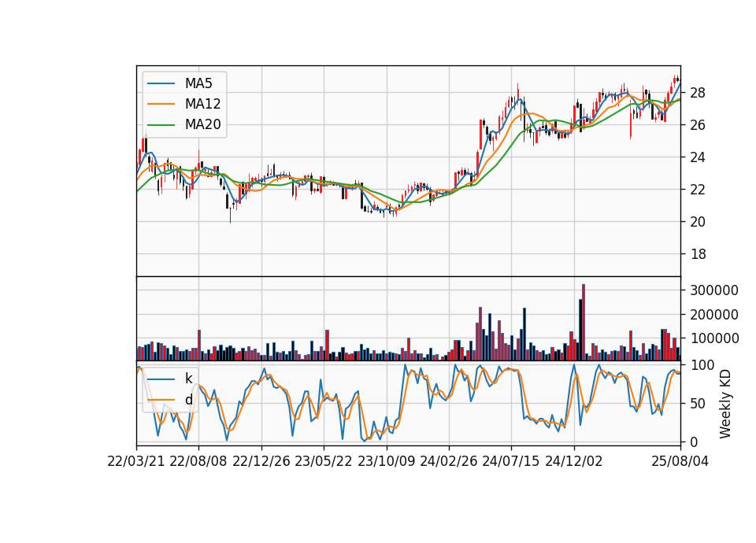Click the blue MA5 legend line sample

[x=161, y=83]
